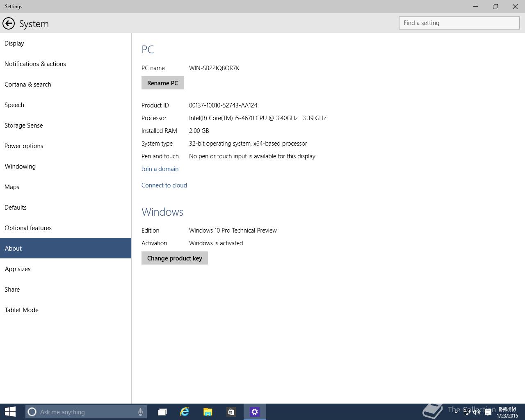Go to Tablet Mode settings

(66, 310)
